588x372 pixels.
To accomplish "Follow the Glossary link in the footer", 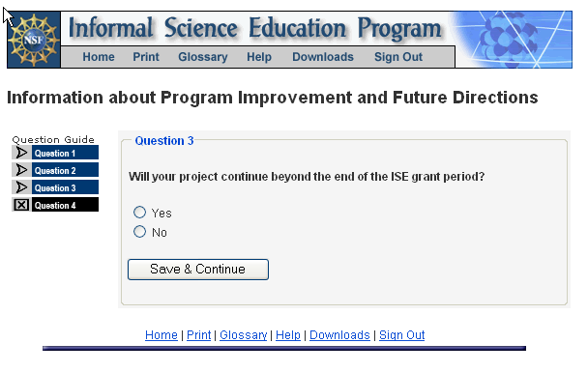I will tap(244, 335).
